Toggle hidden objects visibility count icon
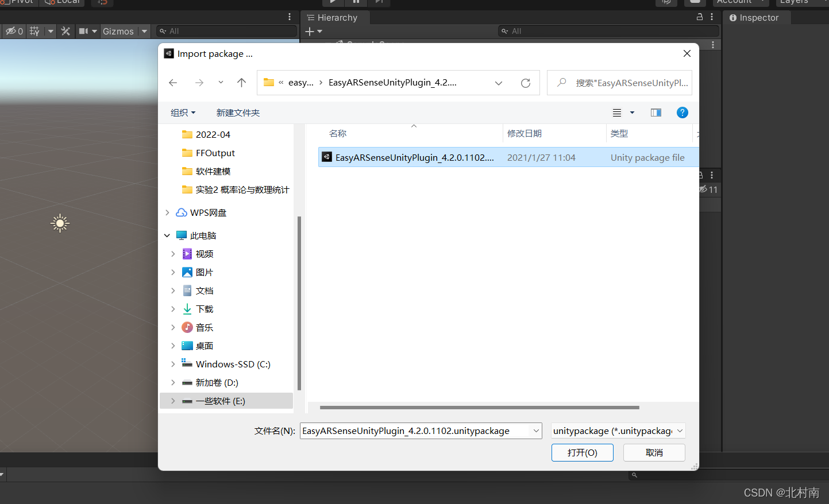Image resolution: width=829 pixels, height=504 pixels. 14,31
